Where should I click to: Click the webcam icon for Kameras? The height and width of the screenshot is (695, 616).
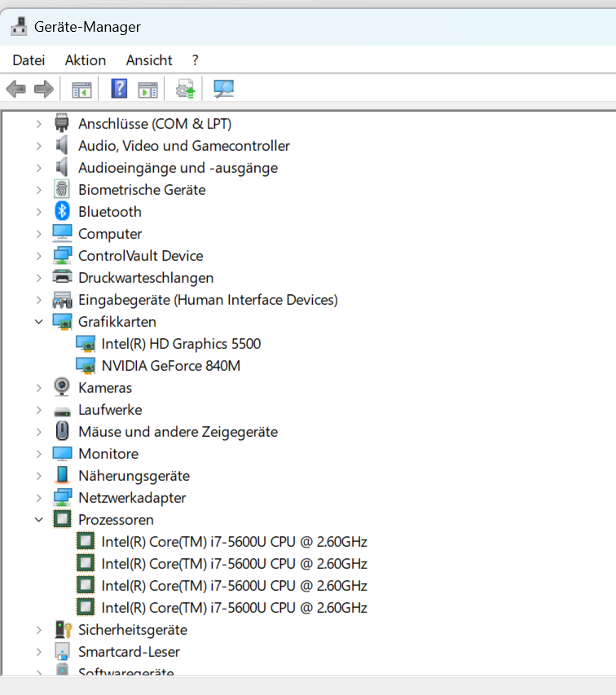coord(62,387)
